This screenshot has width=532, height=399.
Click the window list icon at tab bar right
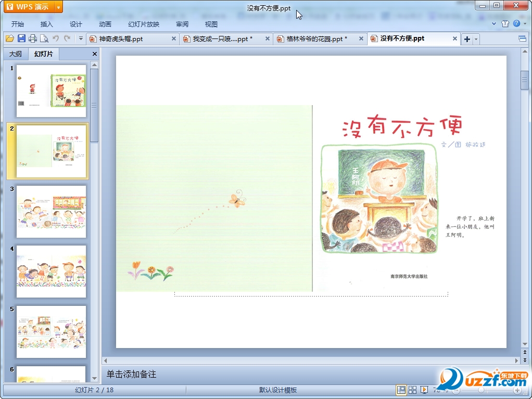pos(523,38)
